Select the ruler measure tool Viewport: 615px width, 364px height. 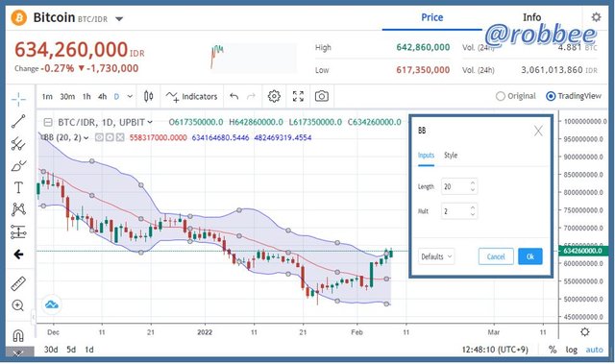(18, 283)
